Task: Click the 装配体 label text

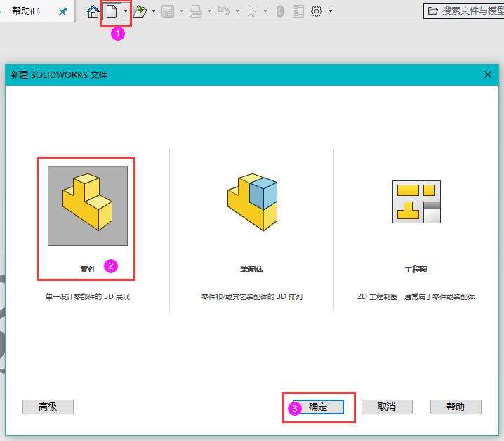Action: [252, 269]
